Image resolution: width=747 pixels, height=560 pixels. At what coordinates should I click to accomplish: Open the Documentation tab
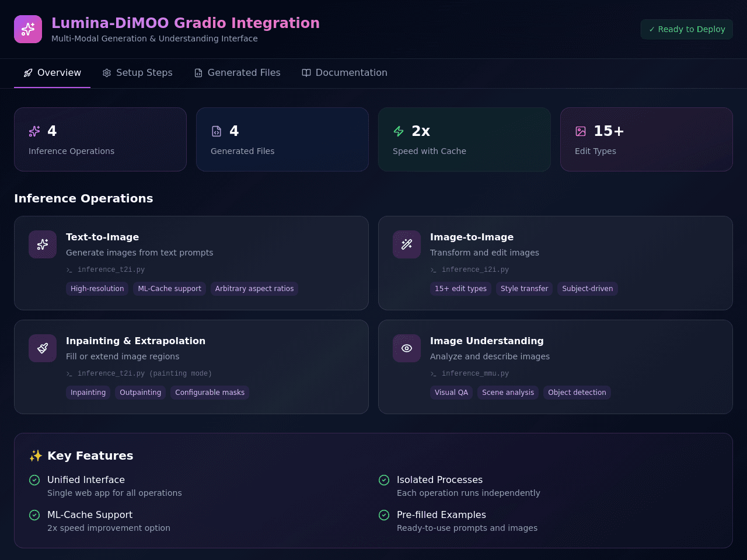coord(344,73)
